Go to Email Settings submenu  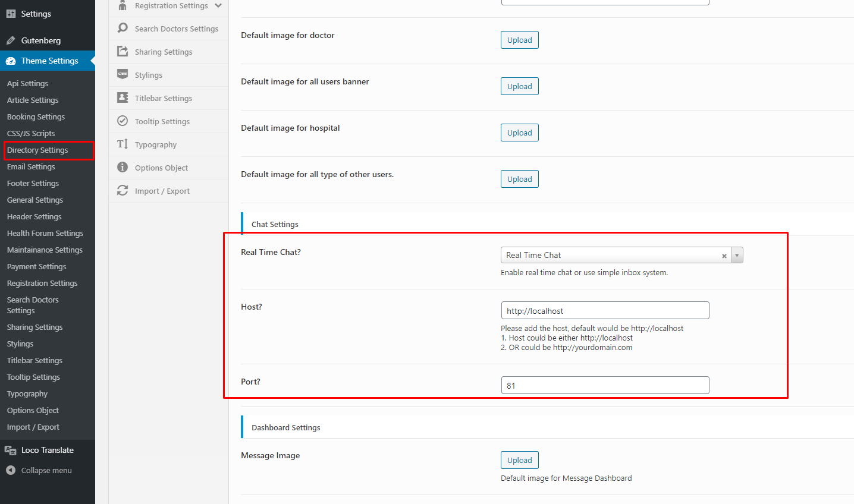[31, 166]
